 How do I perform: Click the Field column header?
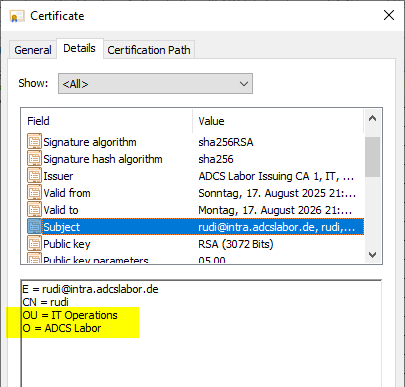click(107, 121)
